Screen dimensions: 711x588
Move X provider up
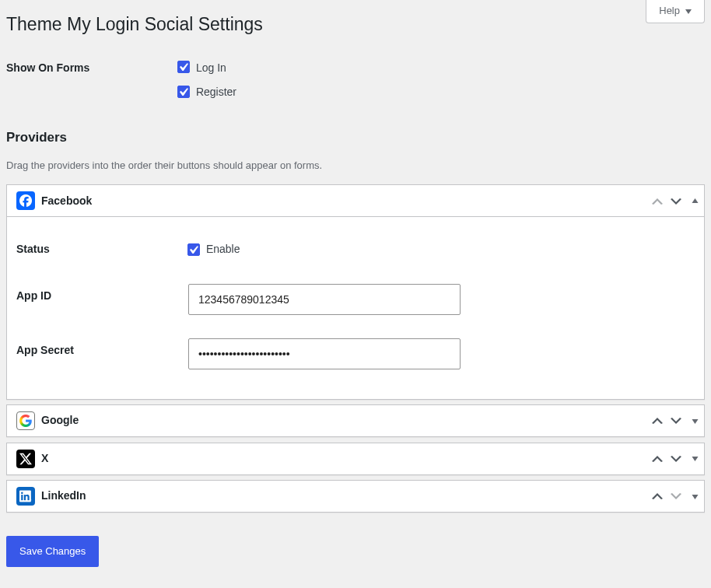point(657,459)
